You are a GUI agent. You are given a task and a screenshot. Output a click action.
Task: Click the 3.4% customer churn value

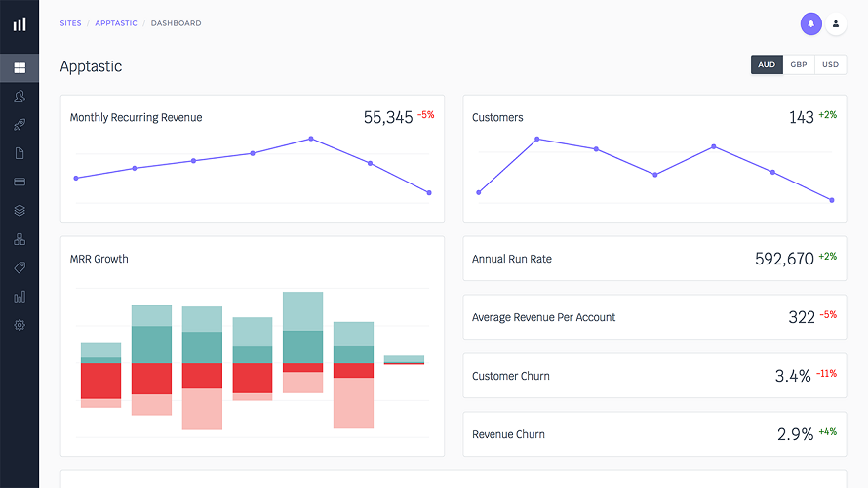pyautogui.click(x=793, y=376)
